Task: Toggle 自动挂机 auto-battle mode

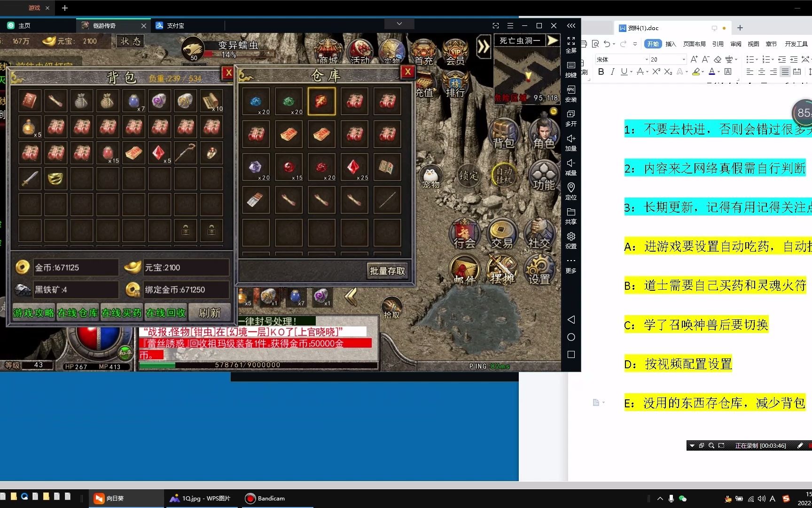Action: pos(504,175)
